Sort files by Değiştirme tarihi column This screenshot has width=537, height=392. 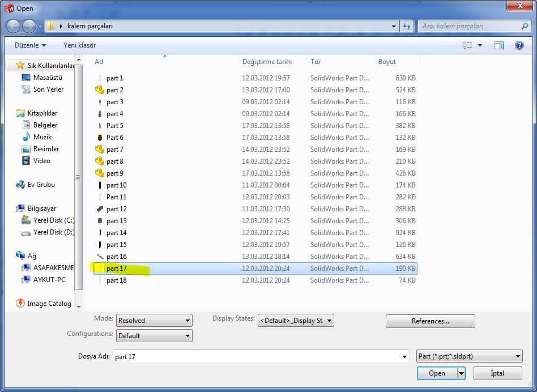267,62
